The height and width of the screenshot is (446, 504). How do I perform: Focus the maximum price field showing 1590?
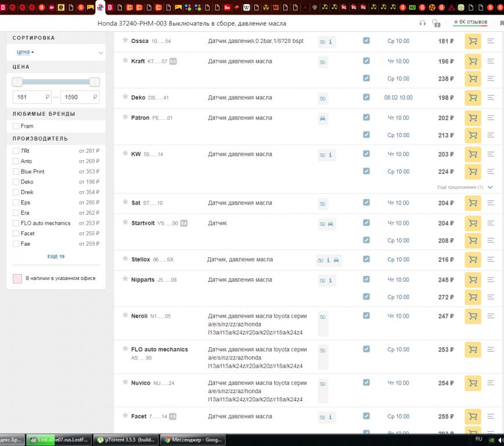click(x=80, y=97)
